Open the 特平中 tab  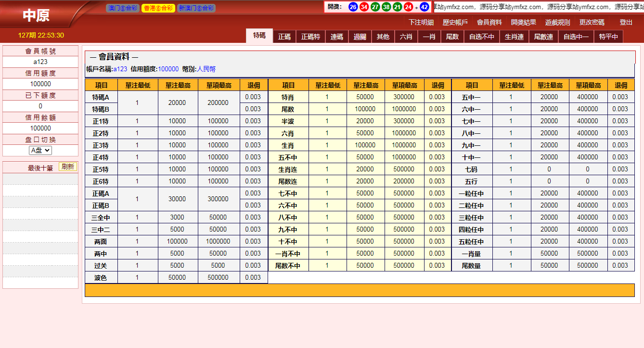[608, 37]
